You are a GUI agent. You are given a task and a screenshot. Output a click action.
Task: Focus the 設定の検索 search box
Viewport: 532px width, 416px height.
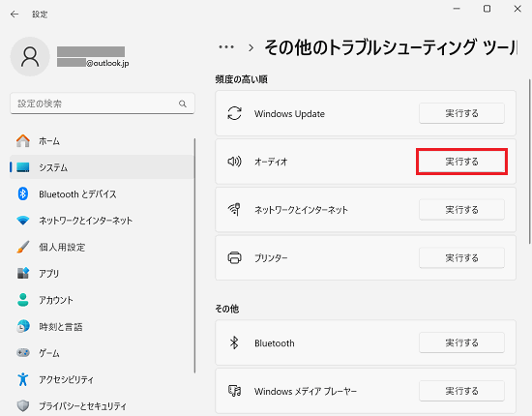point(103,104)
